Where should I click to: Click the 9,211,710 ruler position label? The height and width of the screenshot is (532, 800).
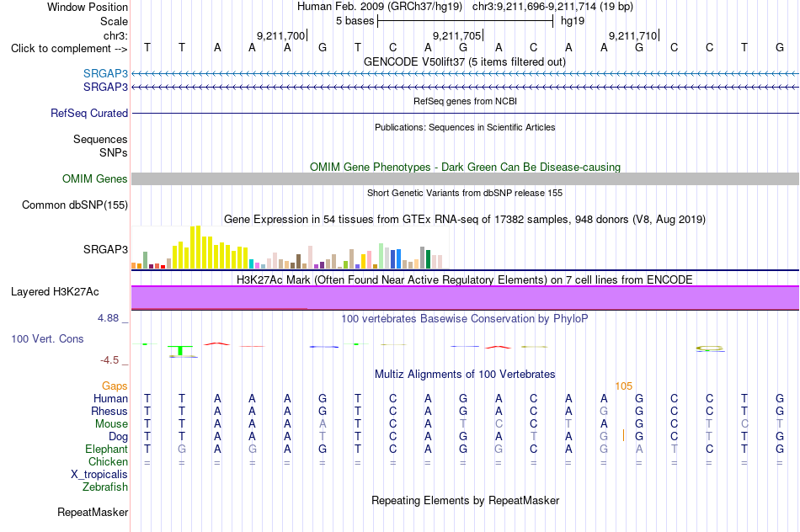coord(632,35)
